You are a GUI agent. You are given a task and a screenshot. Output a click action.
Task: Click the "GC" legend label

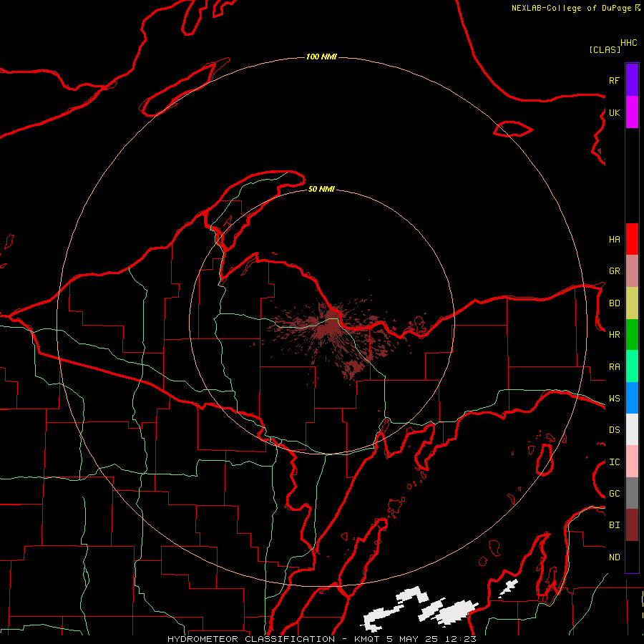click(x=614, y=494)
